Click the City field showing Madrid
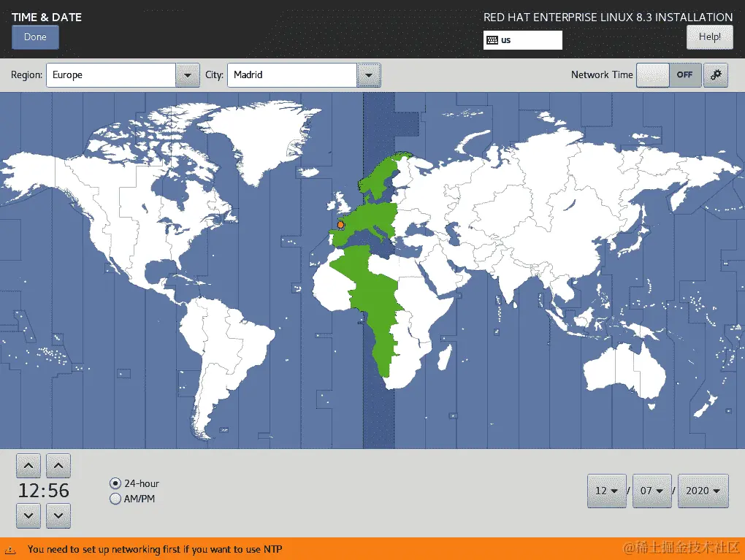 pos(292,75)
